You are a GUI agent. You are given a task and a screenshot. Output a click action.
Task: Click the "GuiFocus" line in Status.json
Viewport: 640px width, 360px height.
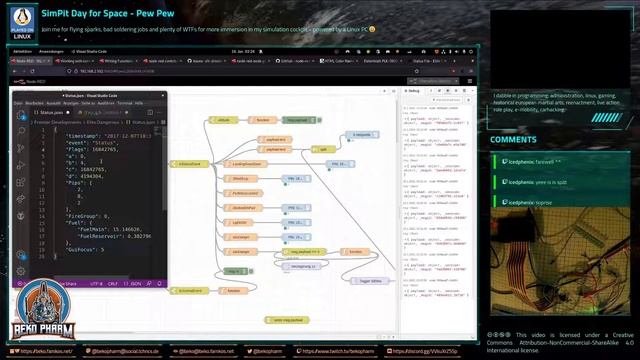[84, 249]
